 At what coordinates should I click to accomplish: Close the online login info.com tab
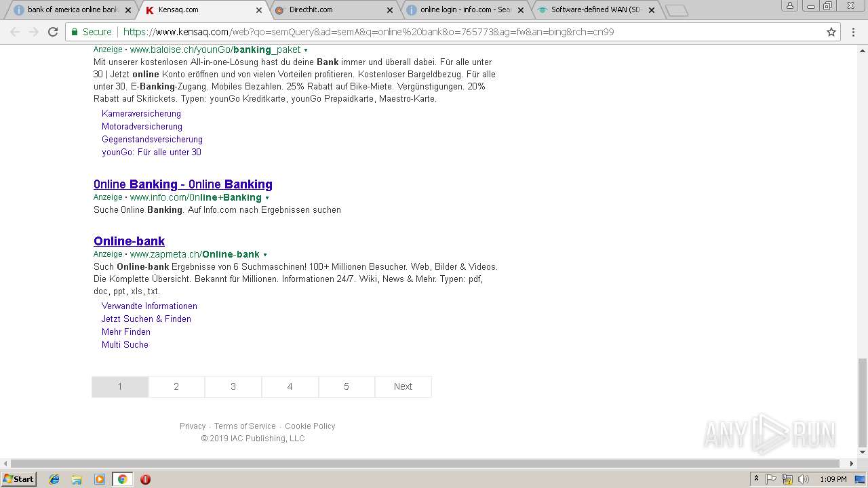tap(521, 10)
